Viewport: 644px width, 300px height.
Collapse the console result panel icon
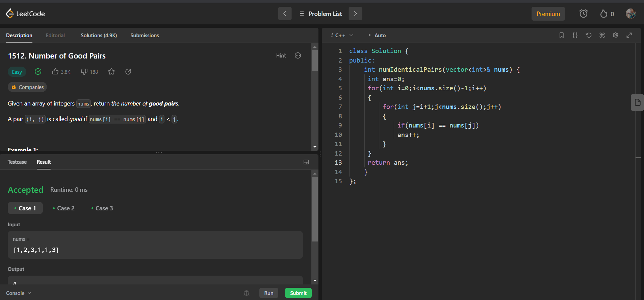pos(306,162)
